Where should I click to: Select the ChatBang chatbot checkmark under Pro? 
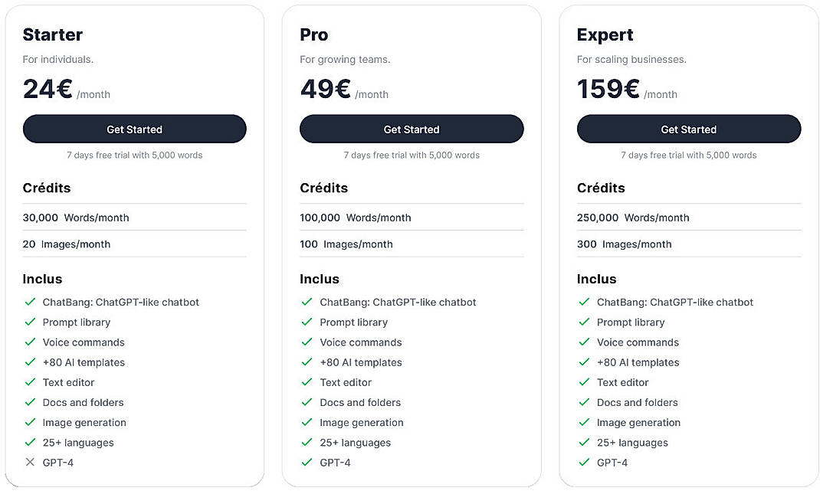[x=307, y=302]
